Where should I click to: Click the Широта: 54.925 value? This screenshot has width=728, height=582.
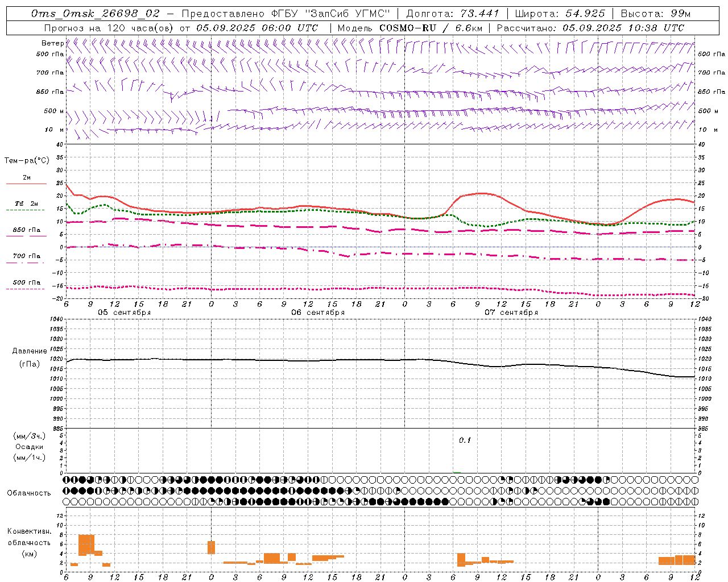tap(560, 13)
